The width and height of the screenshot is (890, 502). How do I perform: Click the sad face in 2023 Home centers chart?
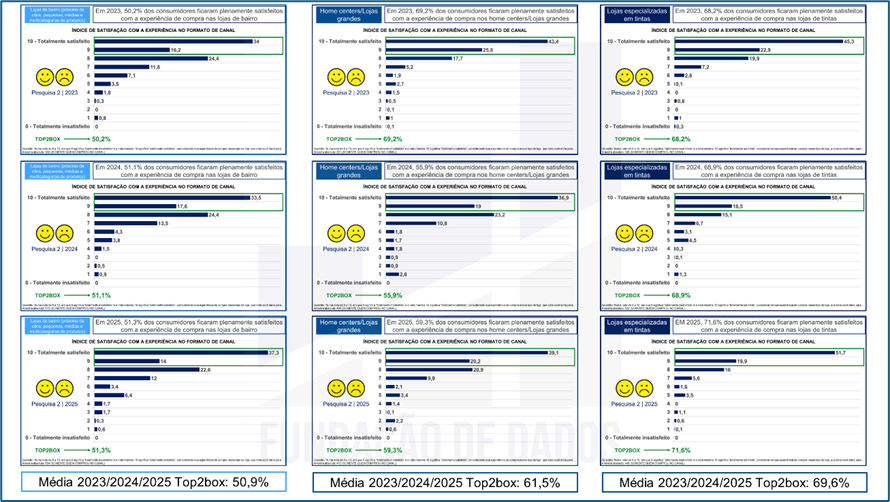pyautogui.click(x=354, y=77)
